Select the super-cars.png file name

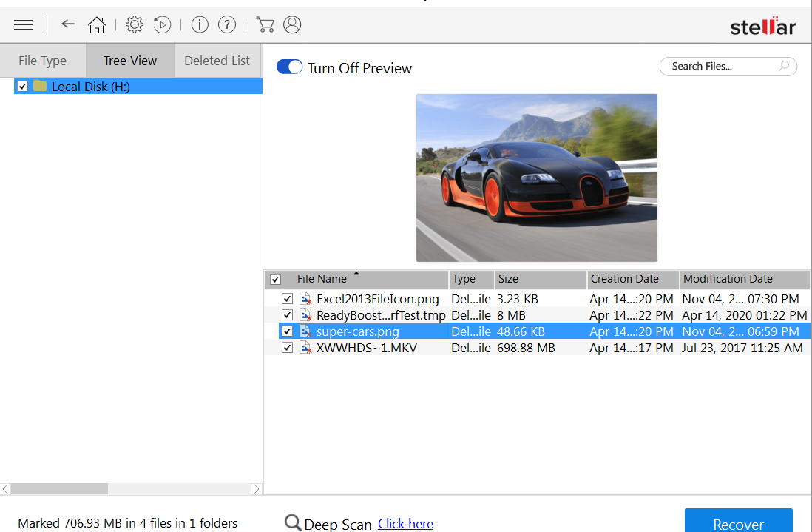click(358, 331)
